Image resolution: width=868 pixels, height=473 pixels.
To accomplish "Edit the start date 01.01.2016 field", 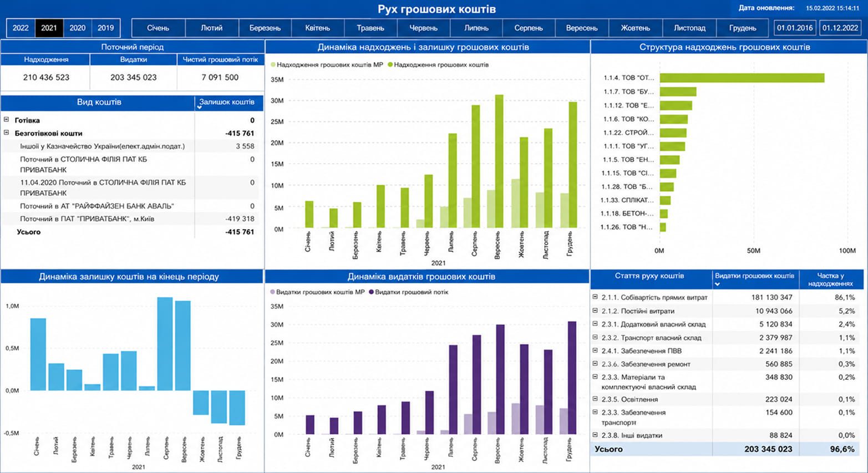I will click(x=795, y=28).
